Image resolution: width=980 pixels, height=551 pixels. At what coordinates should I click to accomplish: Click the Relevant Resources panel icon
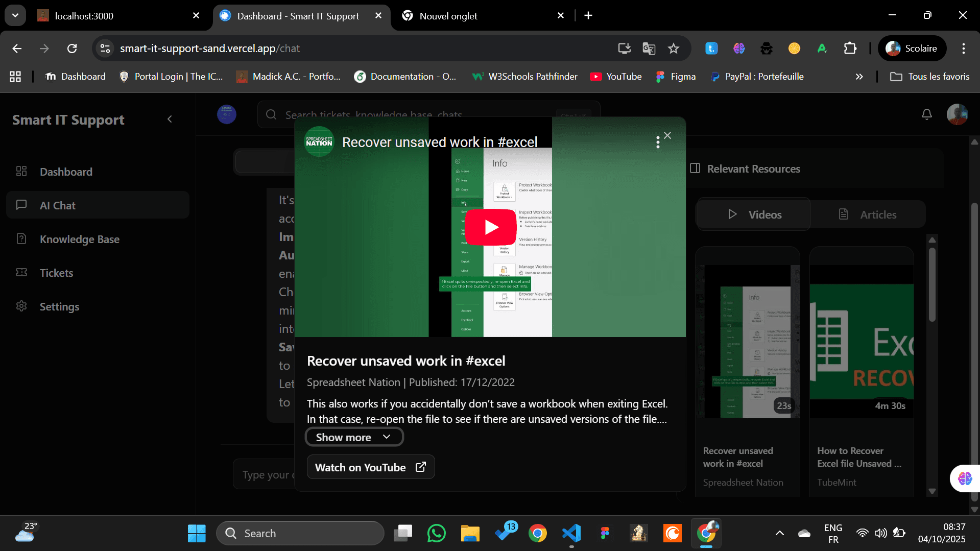695,169
